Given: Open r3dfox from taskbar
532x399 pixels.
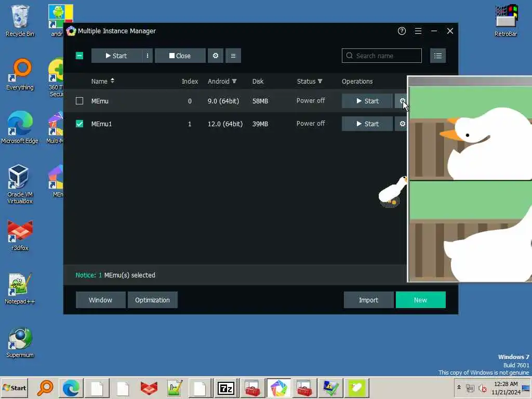Looking at the screenshot, I should pos(149,388).
